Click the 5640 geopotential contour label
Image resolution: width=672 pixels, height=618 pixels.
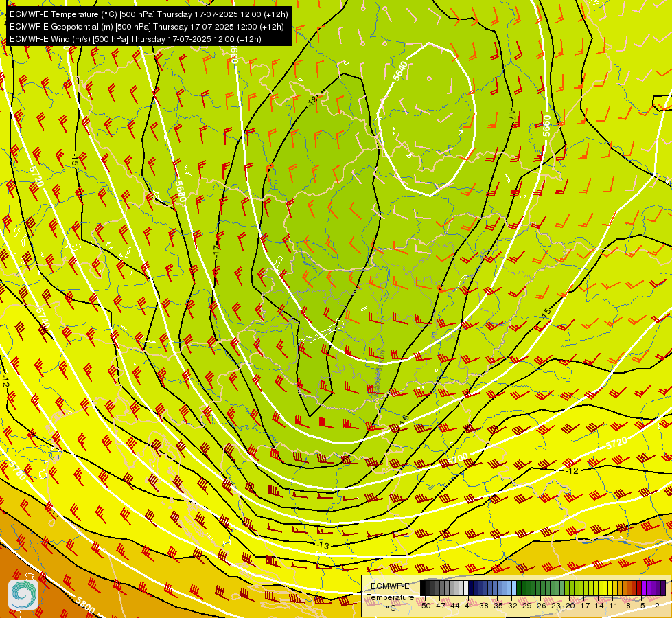click(400, 71)
